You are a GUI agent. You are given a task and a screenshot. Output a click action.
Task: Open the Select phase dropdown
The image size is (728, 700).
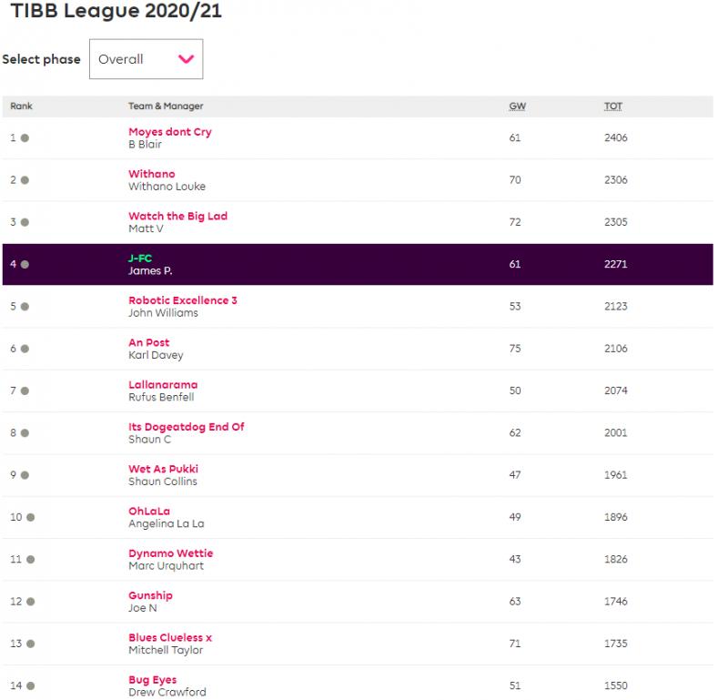click(x=146, y=59)
